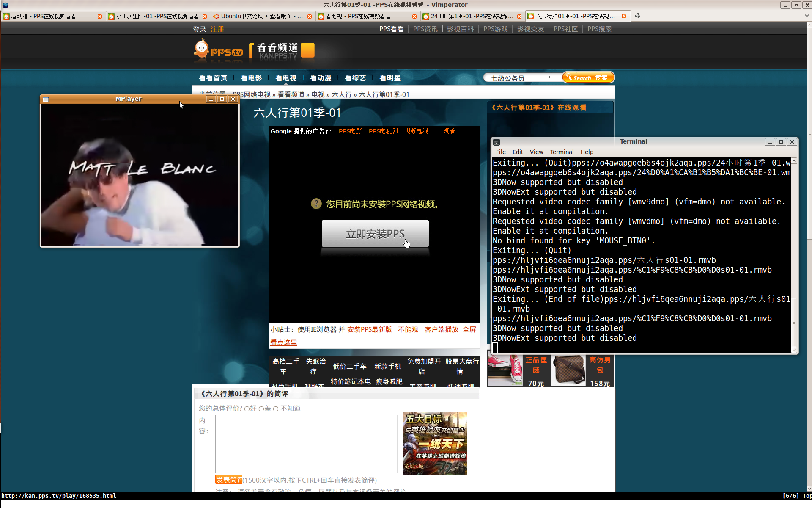Click the review content text area
812x508 pixels.
pyautogui.click(x=306, y=444)
